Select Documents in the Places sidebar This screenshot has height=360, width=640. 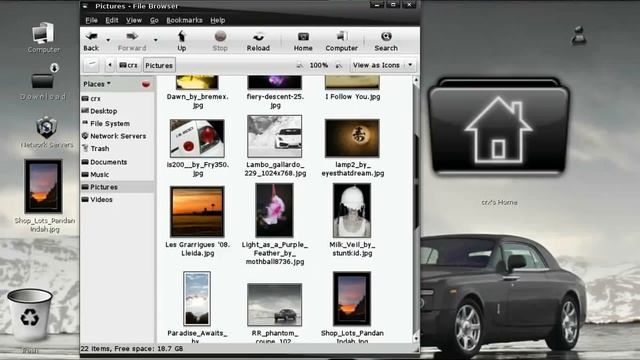[118, 162]
